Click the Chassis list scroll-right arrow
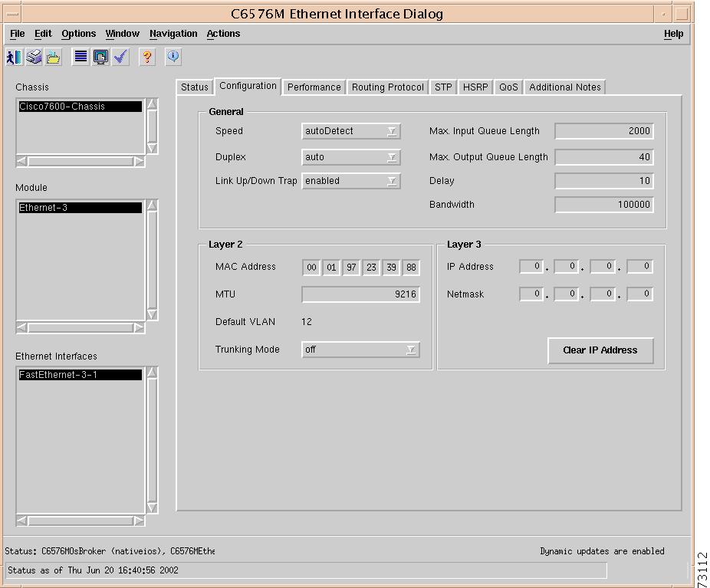 pos(139,161)
